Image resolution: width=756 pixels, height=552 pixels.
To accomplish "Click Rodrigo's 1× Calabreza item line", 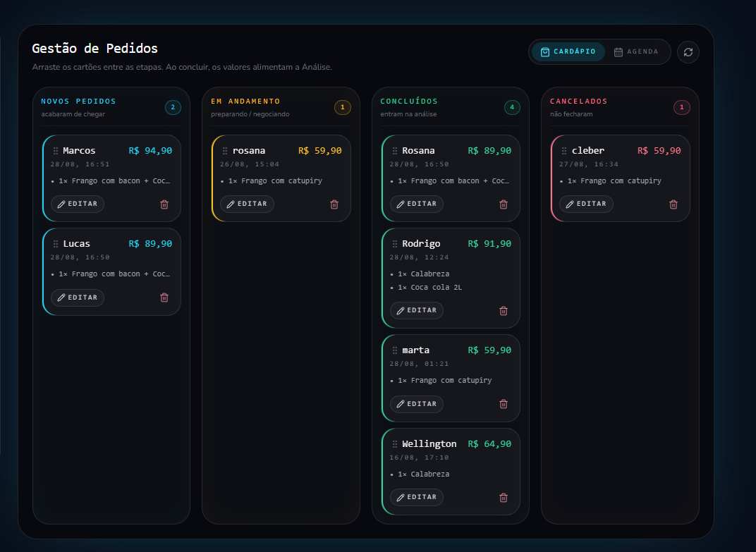I will point(423,274).
